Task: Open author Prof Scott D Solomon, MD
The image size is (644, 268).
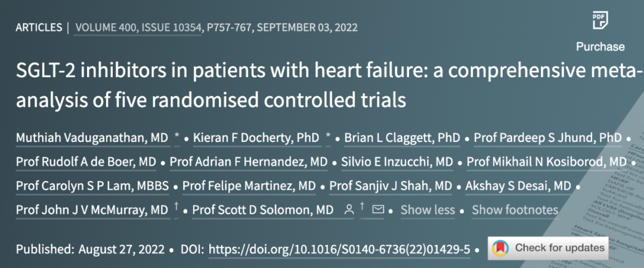Action: (x=263, y=210)
